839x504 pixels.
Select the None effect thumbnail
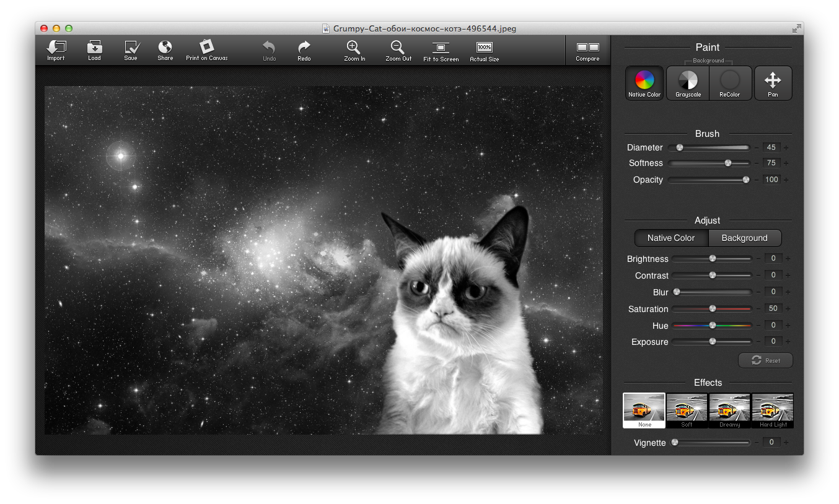point(644,411)
